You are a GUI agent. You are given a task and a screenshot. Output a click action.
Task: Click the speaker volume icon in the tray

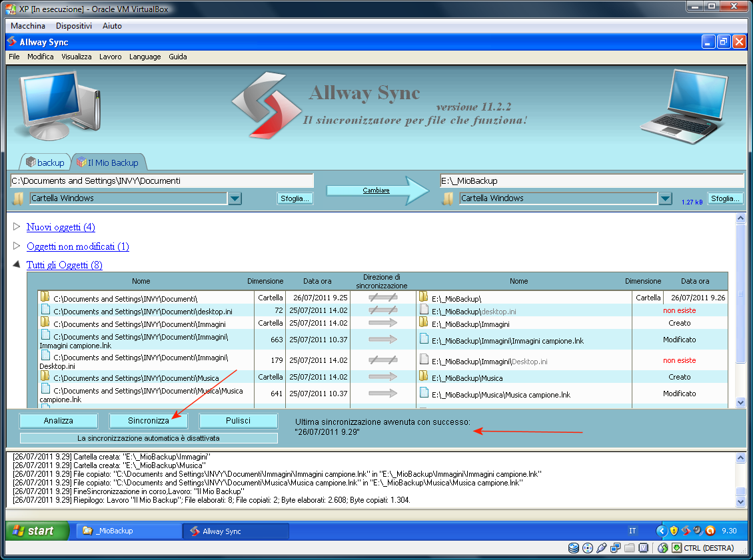tap(698, 531)
